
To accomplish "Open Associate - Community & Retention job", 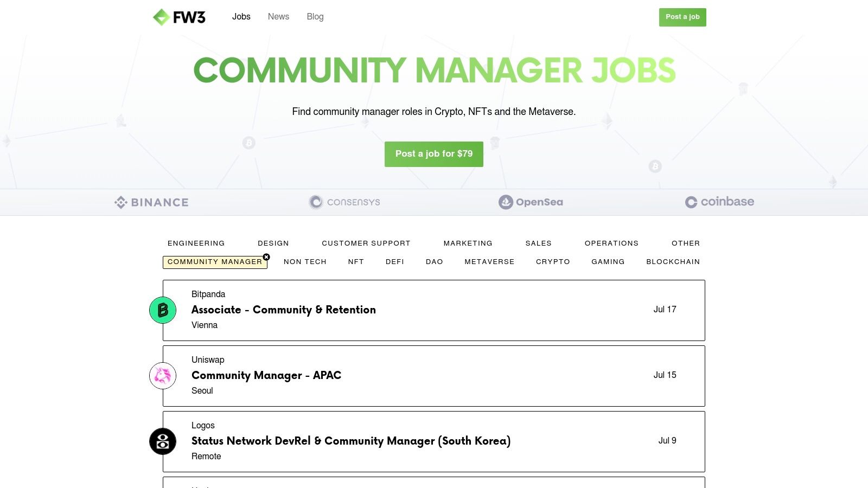I will [284, 310].
